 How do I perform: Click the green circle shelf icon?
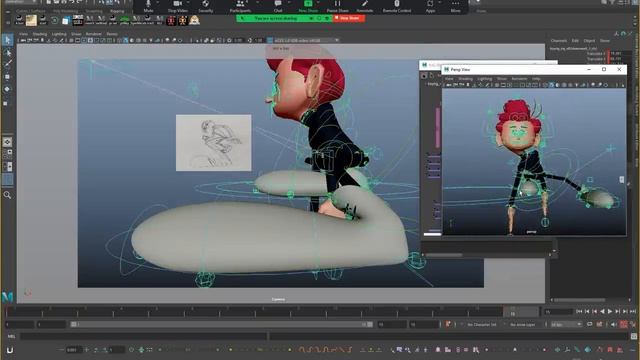click(54, 20)
